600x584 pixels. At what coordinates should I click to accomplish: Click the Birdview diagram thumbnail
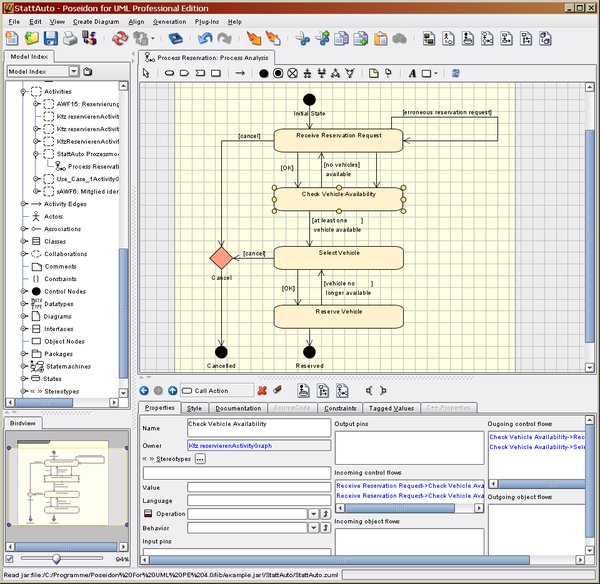point(63,483)
